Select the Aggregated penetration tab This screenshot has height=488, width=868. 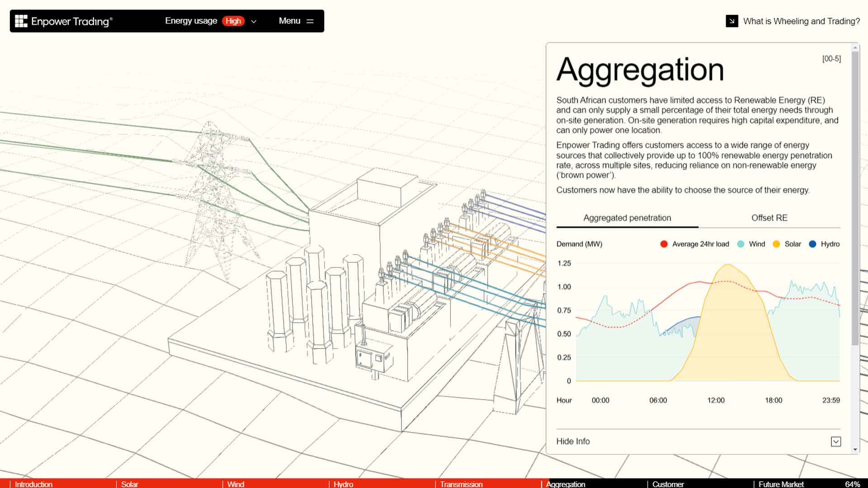point(627,218)
